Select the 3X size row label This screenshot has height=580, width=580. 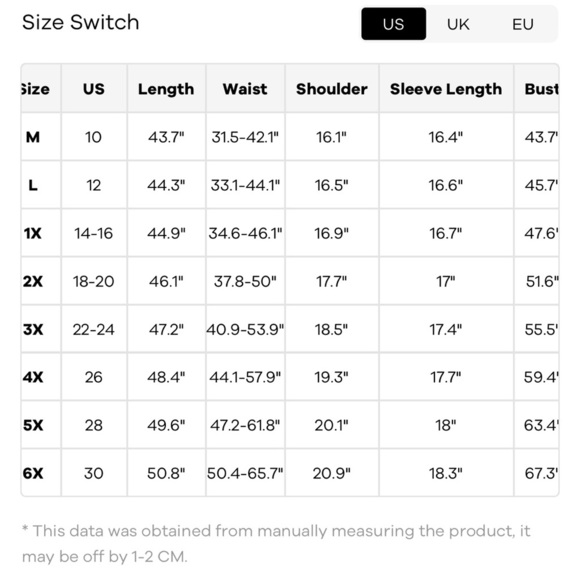33,329
